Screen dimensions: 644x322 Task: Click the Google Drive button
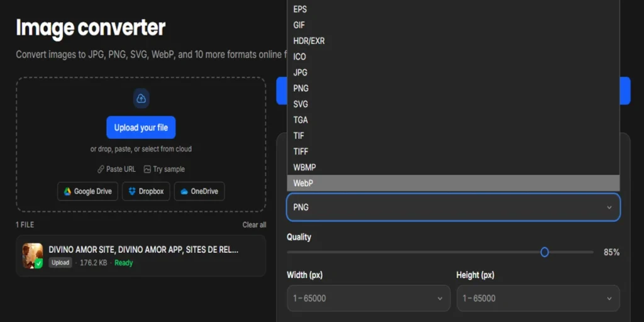(x=88, y=191)
